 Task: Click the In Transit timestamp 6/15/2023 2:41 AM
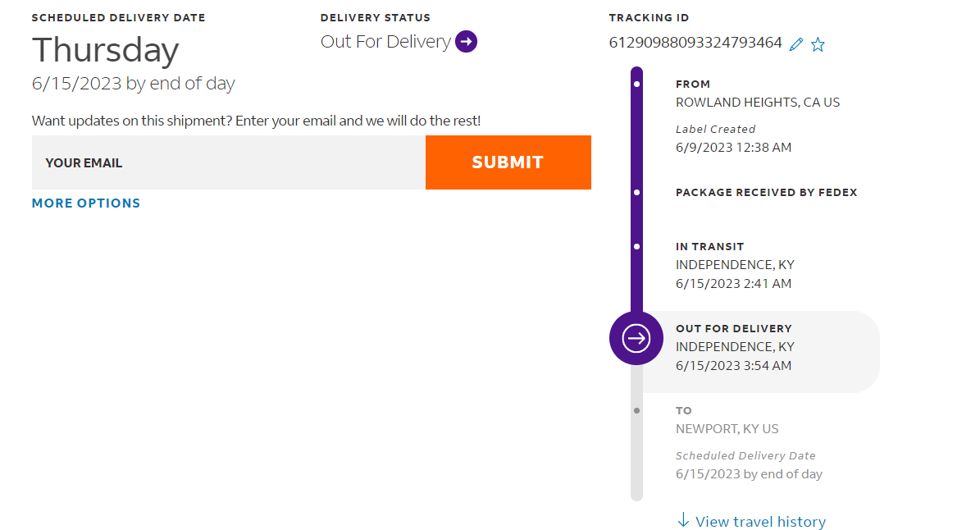pos(733,284)
